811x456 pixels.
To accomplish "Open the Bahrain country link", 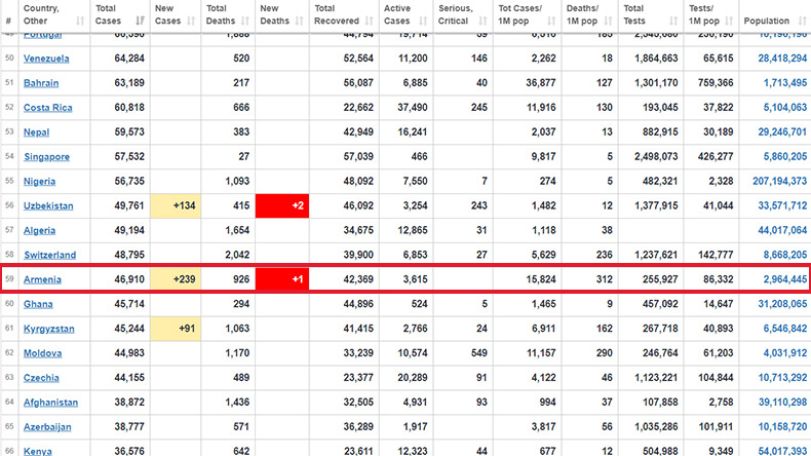I will tap(41, 83).
